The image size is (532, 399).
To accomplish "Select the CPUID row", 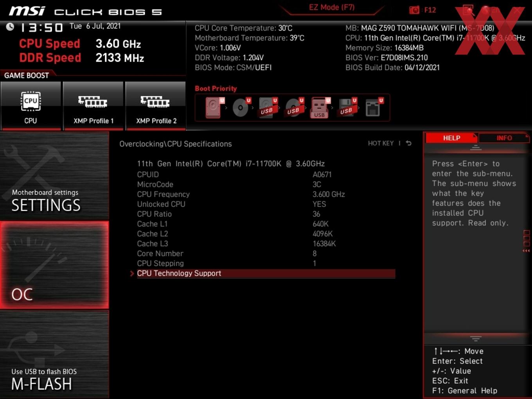I will pyautogui.click(x=266, y=174).
